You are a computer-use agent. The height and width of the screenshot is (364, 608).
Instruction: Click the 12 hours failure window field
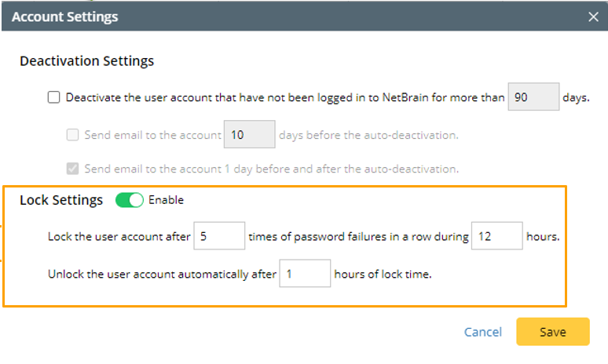tap(497, 235)
